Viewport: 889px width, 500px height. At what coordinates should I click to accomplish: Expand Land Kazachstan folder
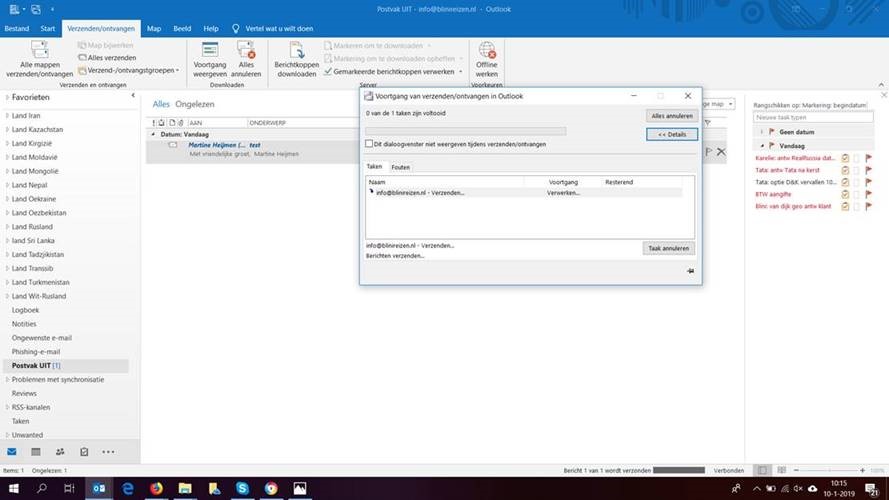click(x=7, y=129)
